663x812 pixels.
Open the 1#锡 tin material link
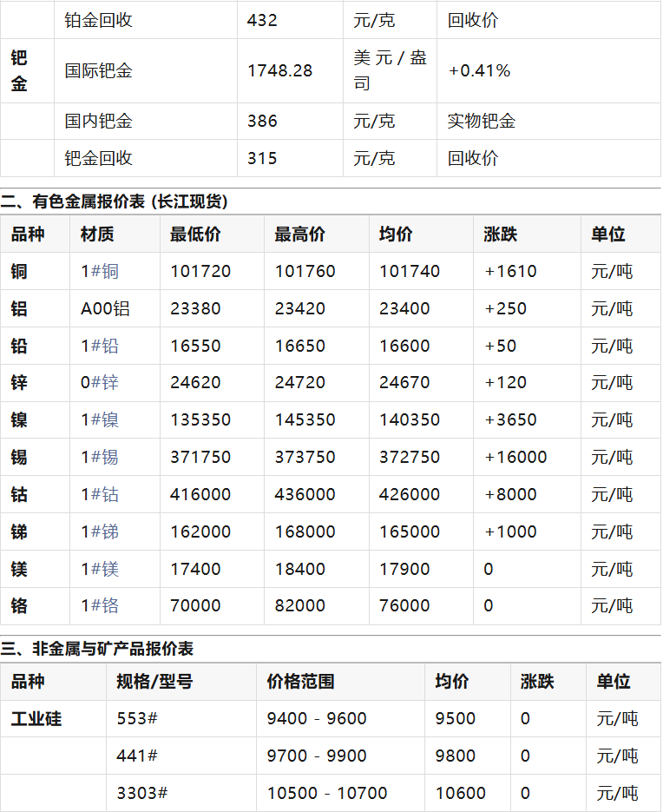point(100,458)
